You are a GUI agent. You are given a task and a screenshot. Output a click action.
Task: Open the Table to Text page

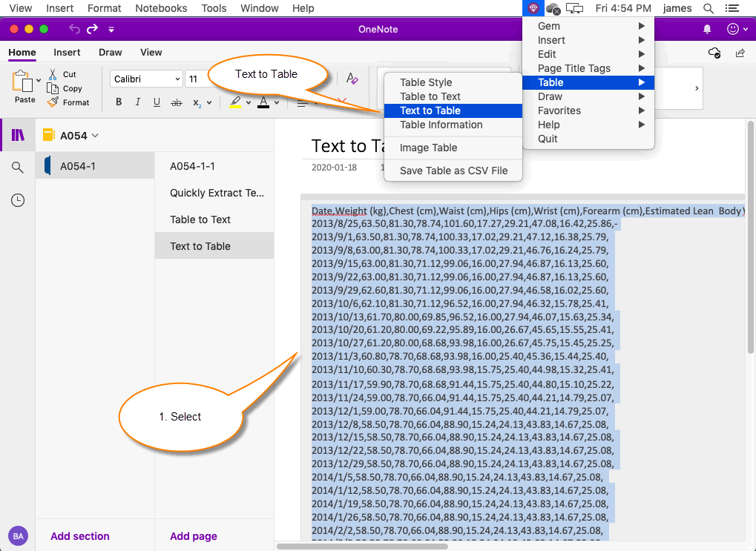(214, 220)
